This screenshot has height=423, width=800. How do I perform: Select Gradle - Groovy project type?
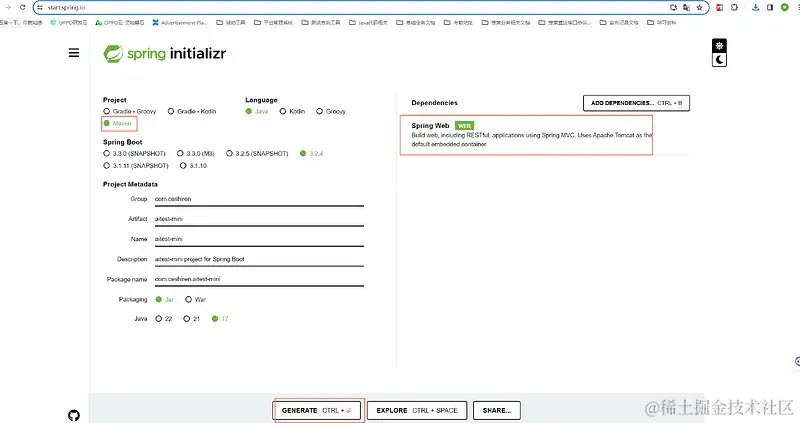pyautogui.click(x=130, y=111)
